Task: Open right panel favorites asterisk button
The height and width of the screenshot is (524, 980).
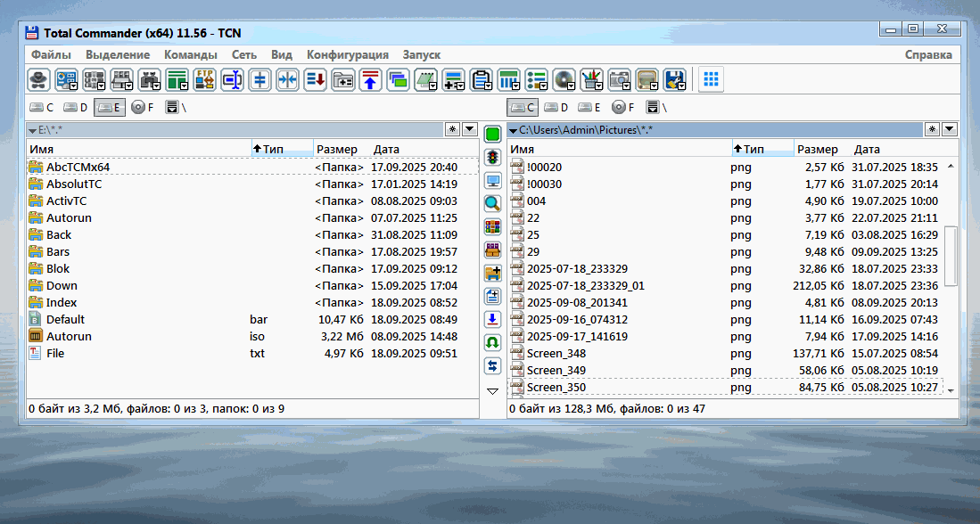Action: (933, 129)
